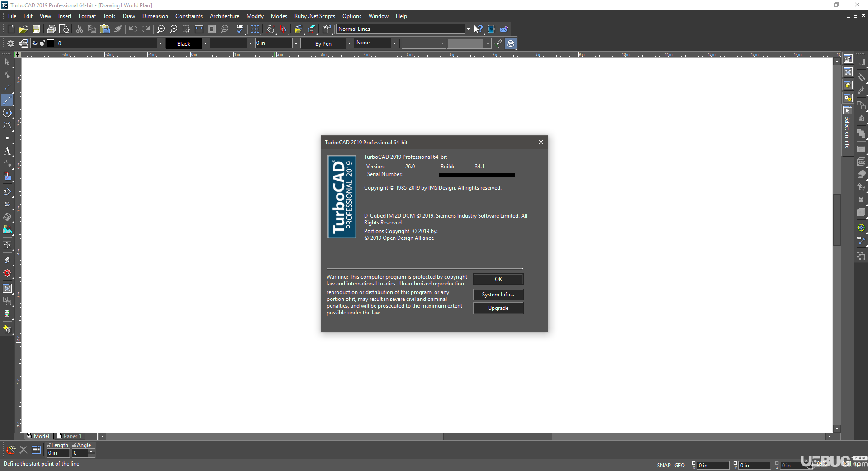Open the File menu
This screenshot has width=868, height=471.
tap(12, 16)
